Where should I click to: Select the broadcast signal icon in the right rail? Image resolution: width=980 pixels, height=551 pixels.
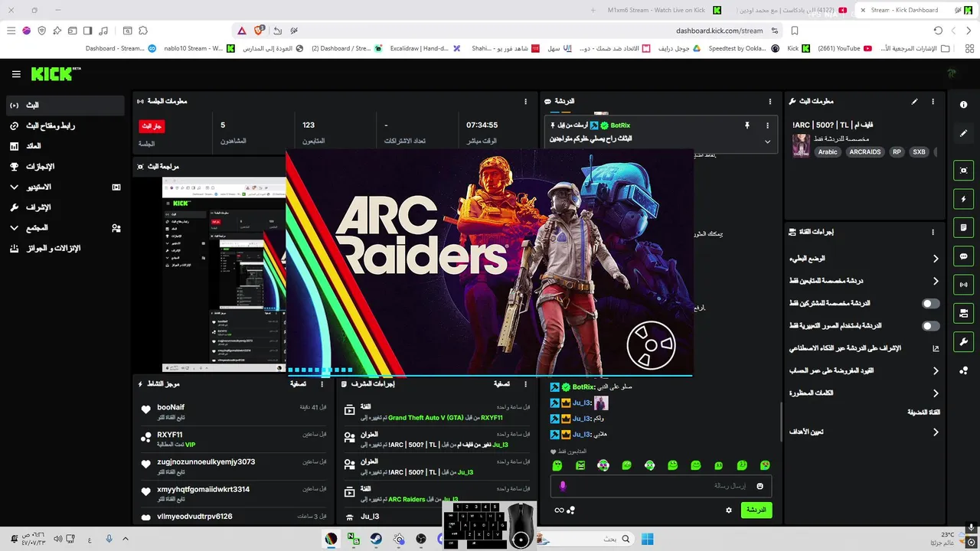point(963,285)
